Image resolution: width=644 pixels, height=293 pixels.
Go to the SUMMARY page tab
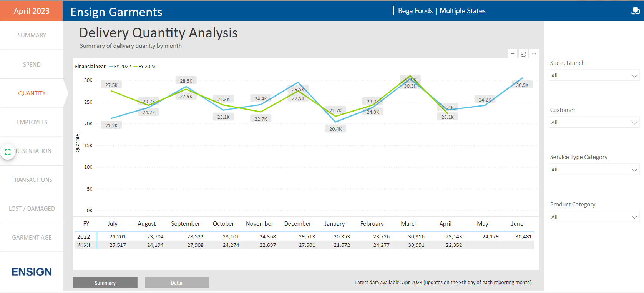[32, 35]
